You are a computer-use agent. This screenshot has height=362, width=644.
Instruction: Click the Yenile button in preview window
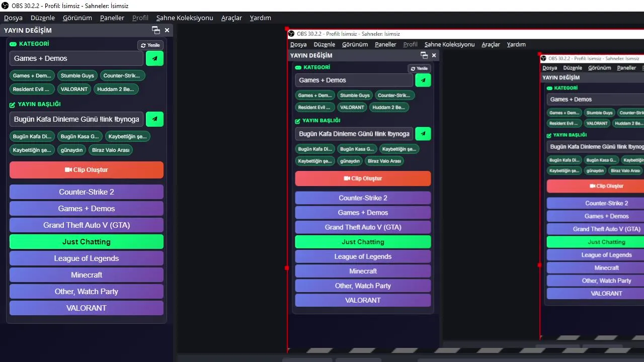419,68
